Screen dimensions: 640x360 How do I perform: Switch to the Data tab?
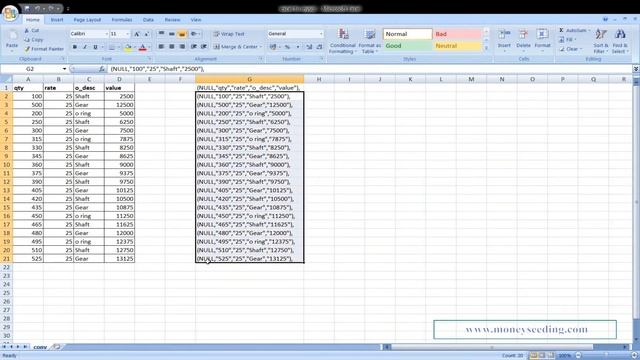[148, 20]
